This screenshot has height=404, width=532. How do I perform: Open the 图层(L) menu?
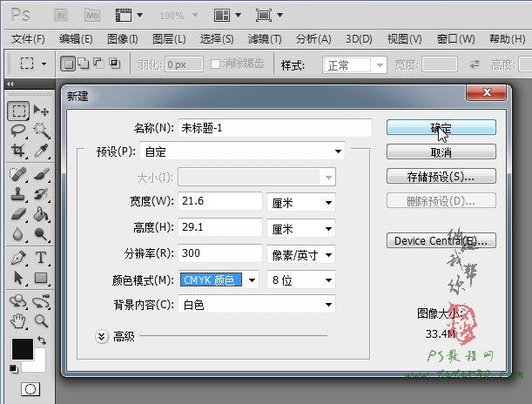pos(169,39)
